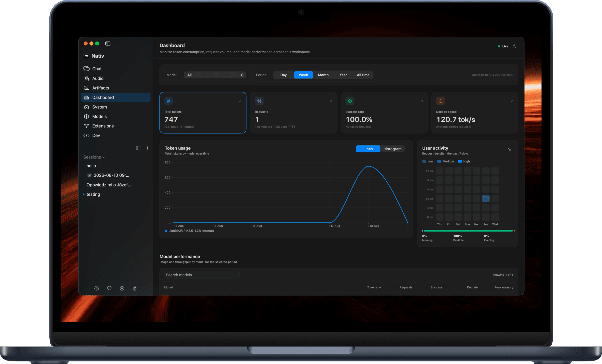Click "Updated 18 Aug 2026 at 15:53" text
The height and width of the screenshot is (364, 602).
coord(493,75)
